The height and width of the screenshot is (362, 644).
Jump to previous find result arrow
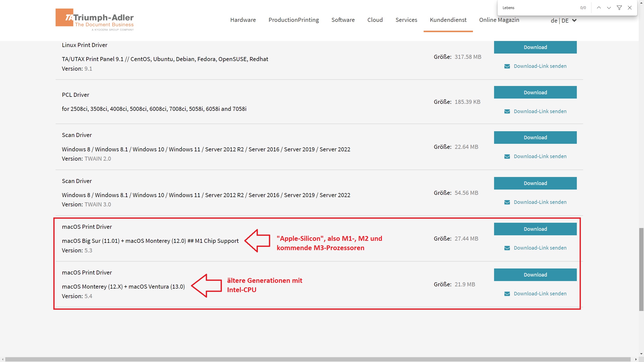point(599,8)
